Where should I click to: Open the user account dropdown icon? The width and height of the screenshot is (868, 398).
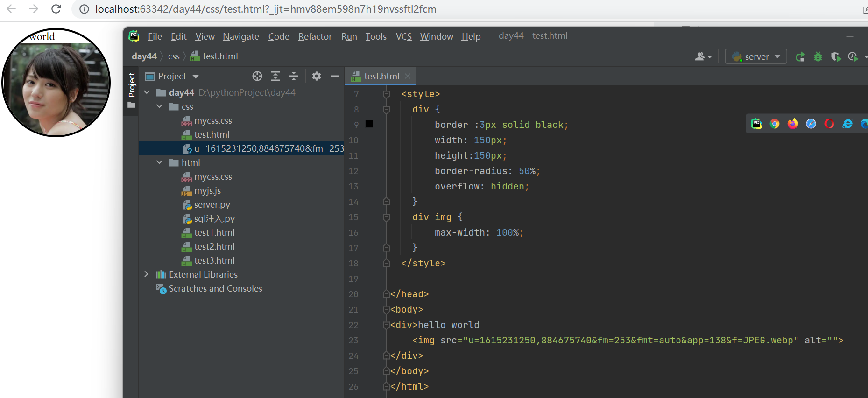click(x=703, y=56)
